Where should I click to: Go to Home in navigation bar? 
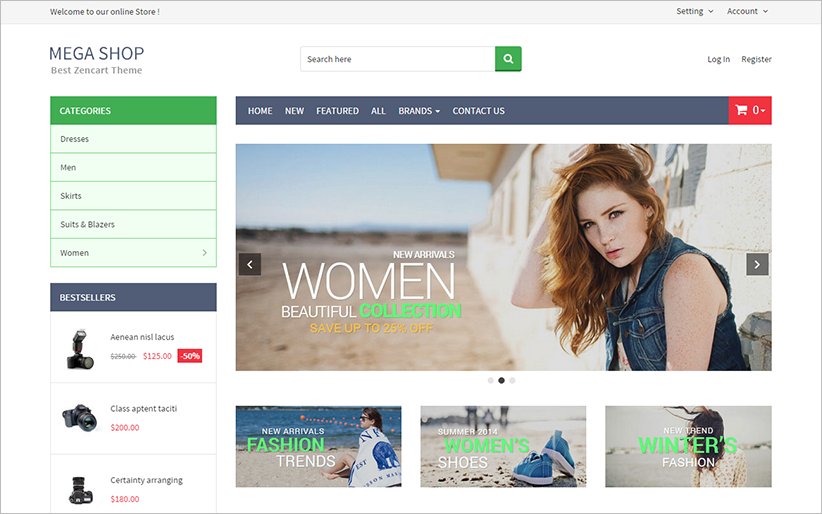(260, 111)
